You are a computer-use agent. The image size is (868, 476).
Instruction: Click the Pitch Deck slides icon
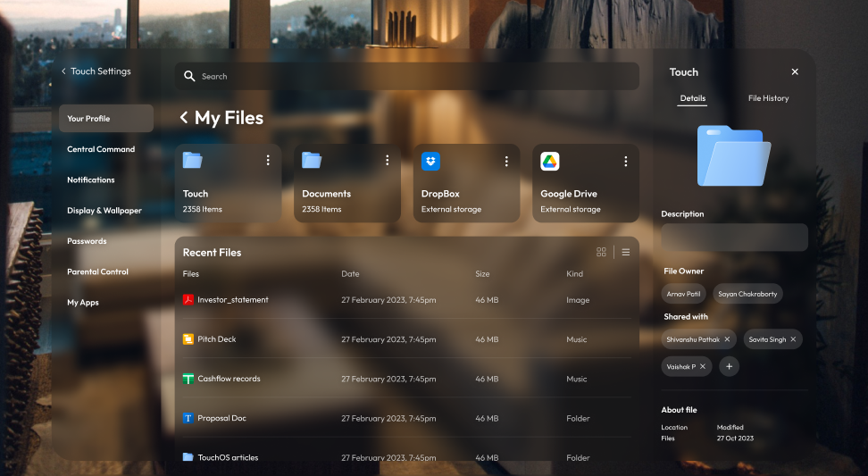(x=188, y=339)
